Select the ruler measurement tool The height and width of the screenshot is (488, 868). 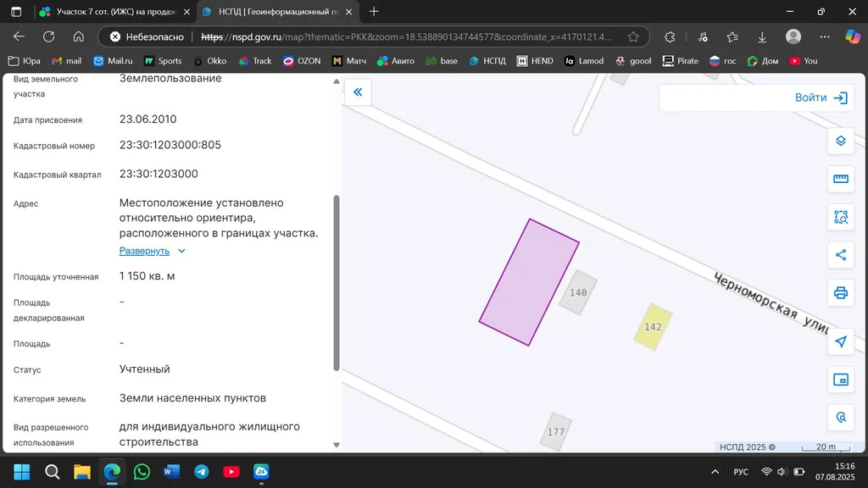841,179
